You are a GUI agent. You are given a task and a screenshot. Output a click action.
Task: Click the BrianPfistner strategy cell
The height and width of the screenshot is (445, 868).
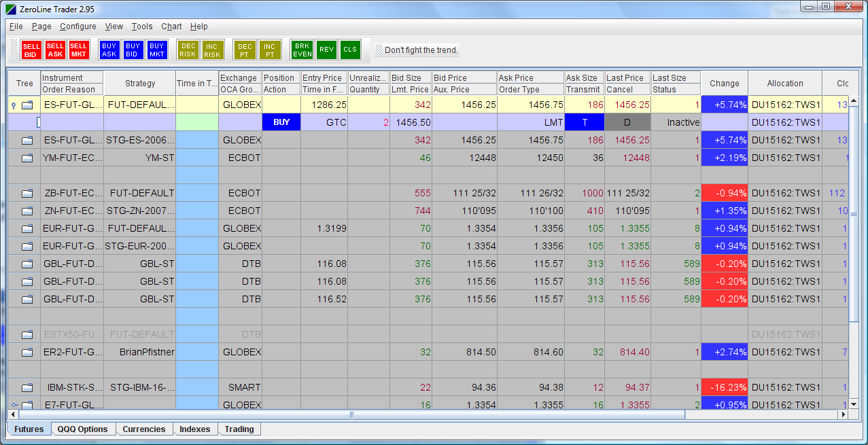tap(140, 352)
